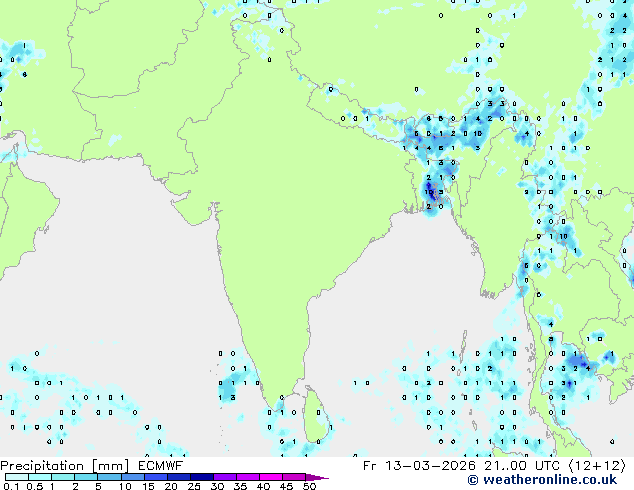Click the 0.5–1 mm legend color swatch
This screenshot has height=490, width=634.
click(x=40, y=477)
